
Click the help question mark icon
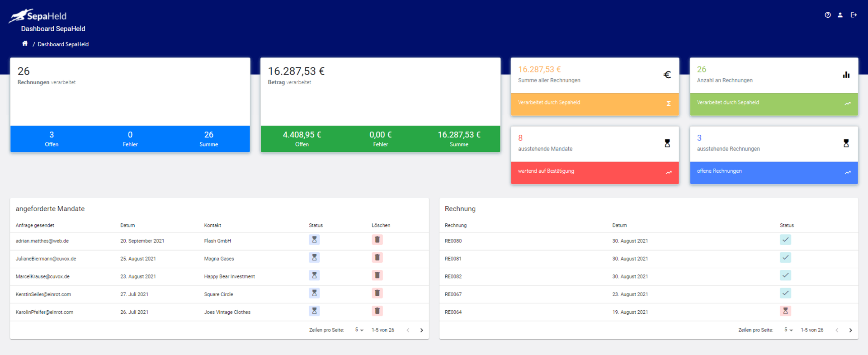[827, 15]
